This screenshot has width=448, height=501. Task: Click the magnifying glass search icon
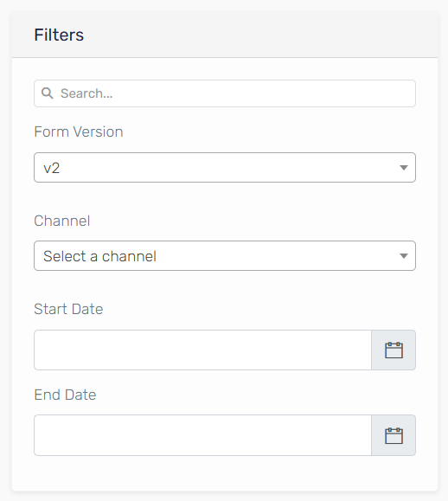(x=48, y=93)
